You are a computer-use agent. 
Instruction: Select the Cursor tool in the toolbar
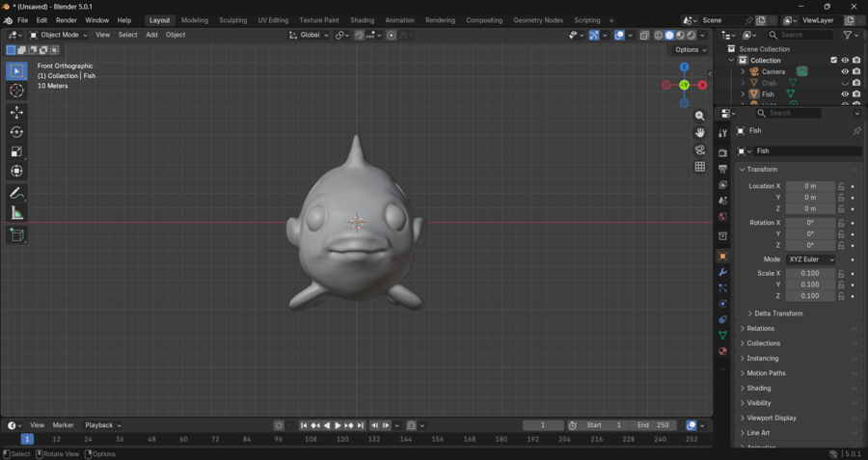(x=16, y=91)
